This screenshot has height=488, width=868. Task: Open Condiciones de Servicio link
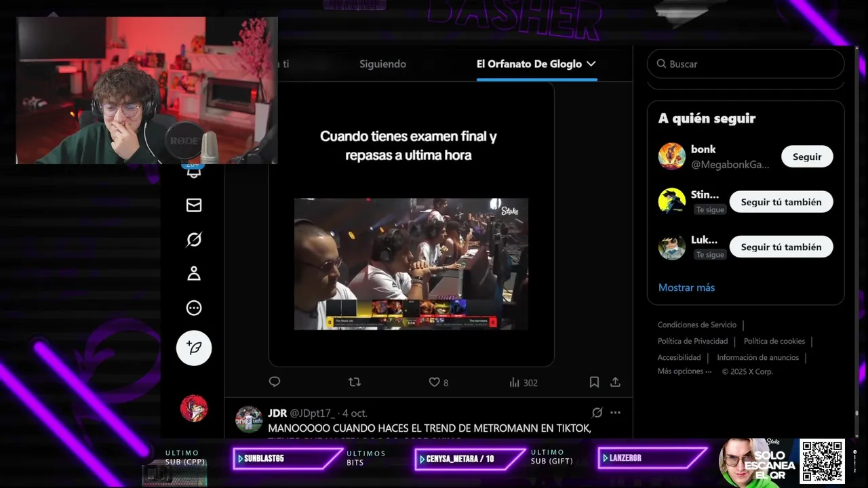696,325
